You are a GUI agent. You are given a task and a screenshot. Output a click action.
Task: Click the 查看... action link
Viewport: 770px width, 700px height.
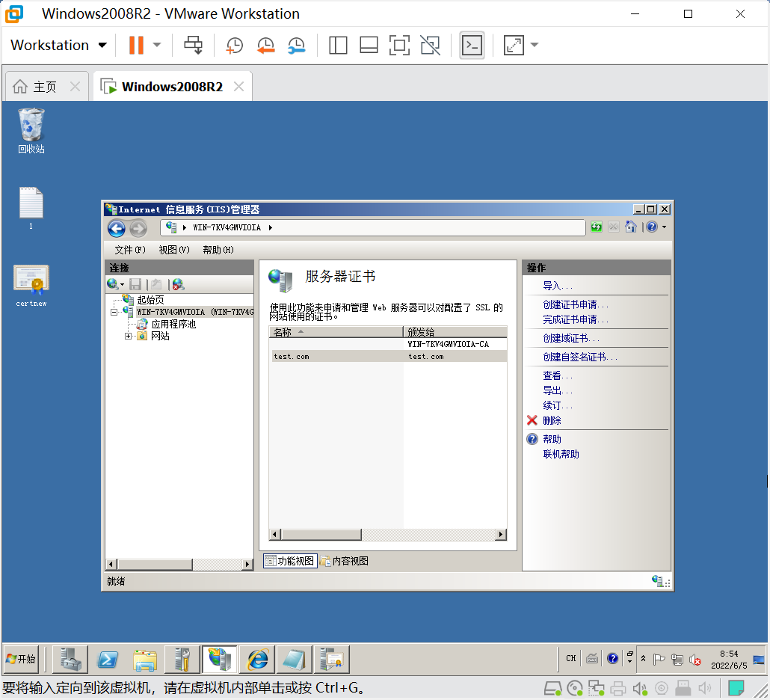[x=558, y=375]
